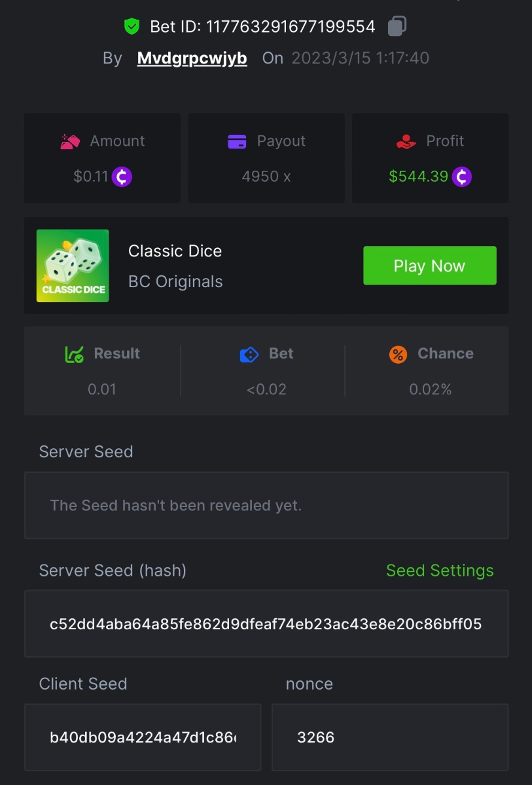Copy the Bet ID with the copy icon
Screen dimensions: 532x785
(397, 26)
